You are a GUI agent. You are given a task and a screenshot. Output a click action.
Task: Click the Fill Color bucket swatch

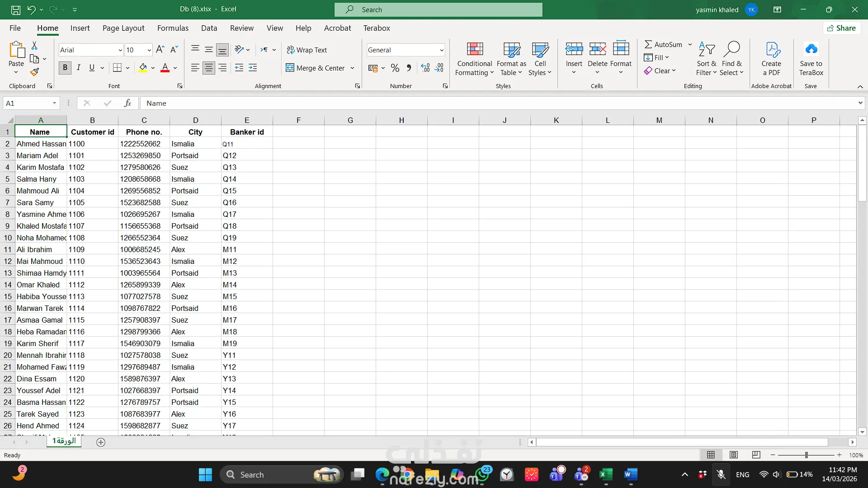pyautogui.click(x=143, y=68)
